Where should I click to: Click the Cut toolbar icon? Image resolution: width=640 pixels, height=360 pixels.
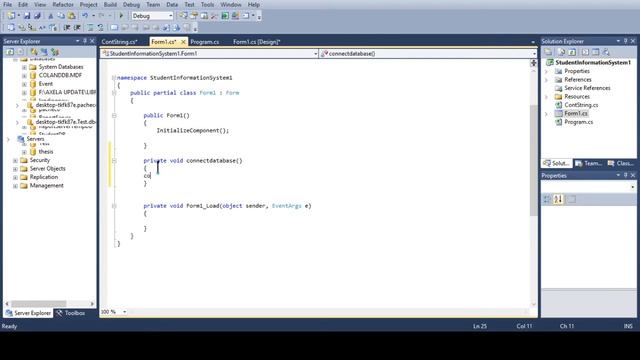(x=51, y=16)
